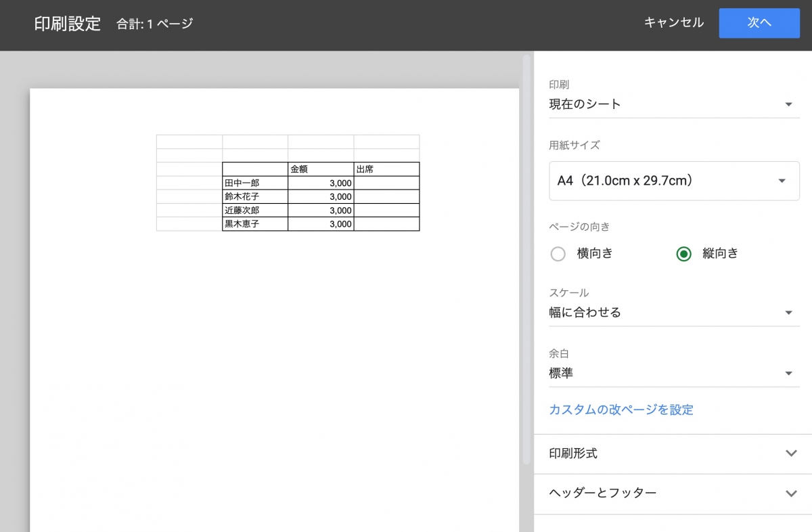This screenshot has width=812, height=532.
Task: Click the キャンセル button
Action: click(x=673, y=22)
